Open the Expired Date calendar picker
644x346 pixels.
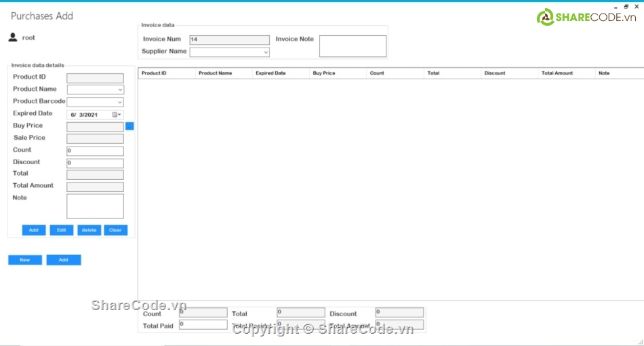coord(117,115)
